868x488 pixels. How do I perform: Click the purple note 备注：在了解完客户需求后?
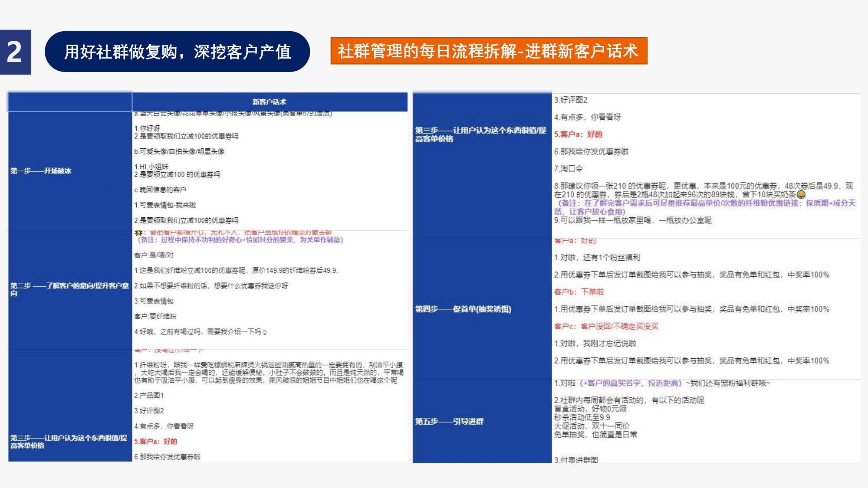[x=705, y=207]
